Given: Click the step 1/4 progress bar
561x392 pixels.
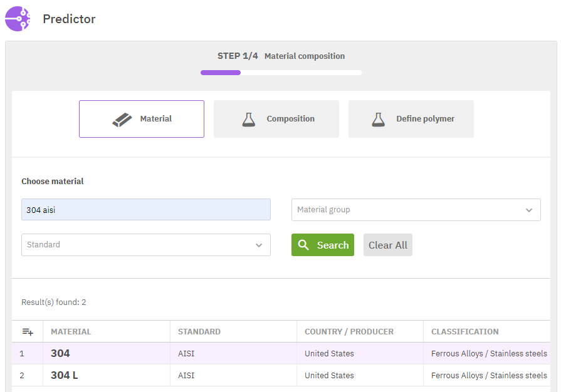Looking at the screenshot, I should [281, 73].
